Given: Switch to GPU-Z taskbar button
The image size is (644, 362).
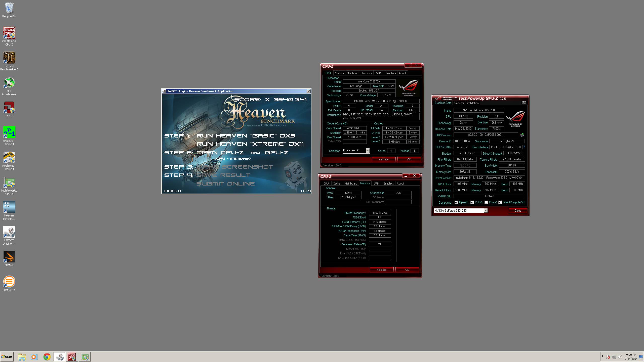Looking at the screenshot, I should click(85, 357).
